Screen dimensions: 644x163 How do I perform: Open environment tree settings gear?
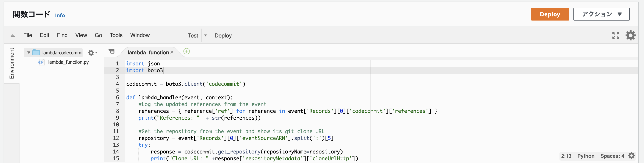(93, 53)
